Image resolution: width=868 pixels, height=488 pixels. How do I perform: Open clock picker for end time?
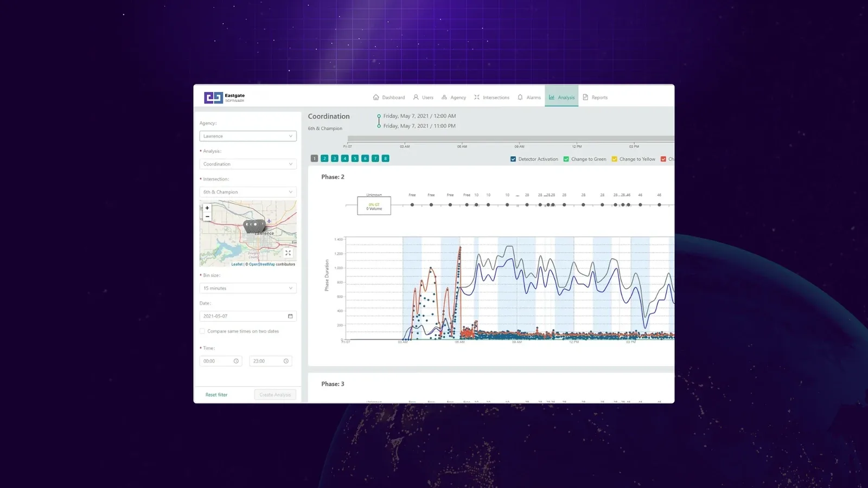(286, 361)
